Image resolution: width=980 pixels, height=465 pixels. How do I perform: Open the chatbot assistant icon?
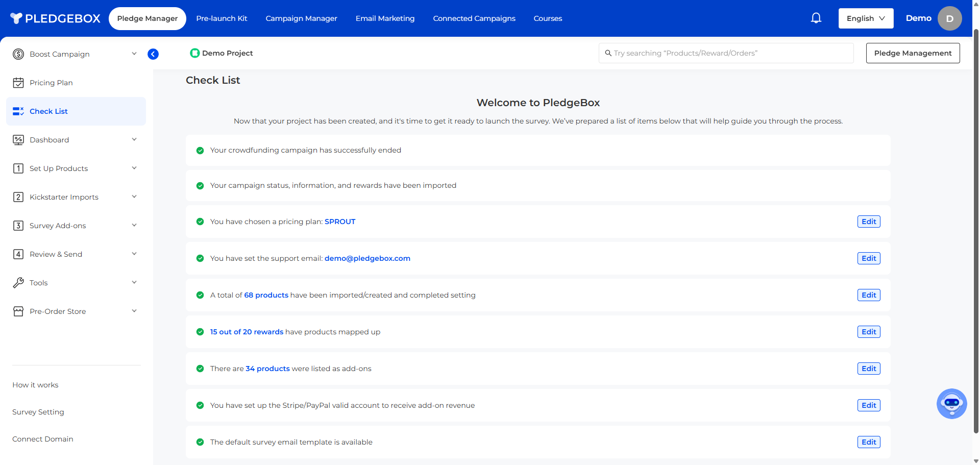[x=951, y=404]
